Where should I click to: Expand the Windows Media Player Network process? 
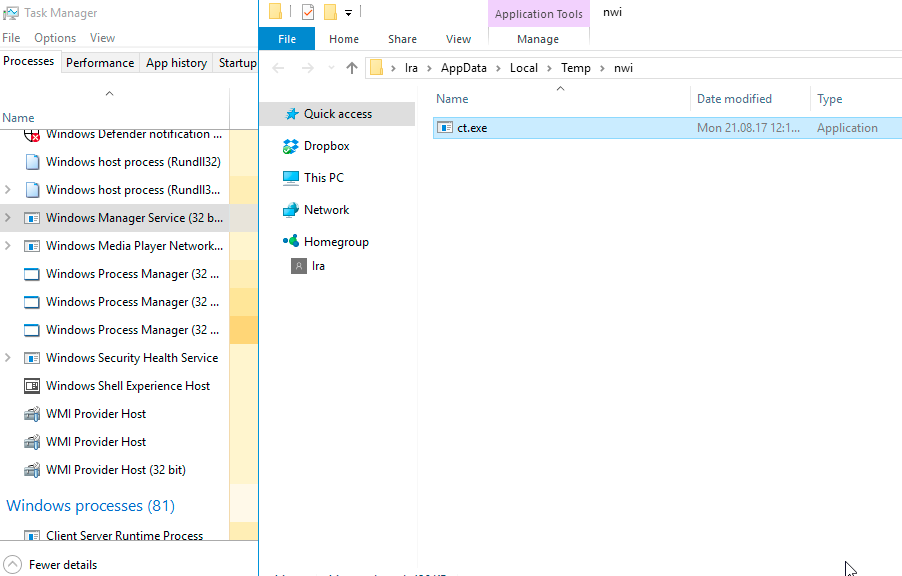coord(8,246)
